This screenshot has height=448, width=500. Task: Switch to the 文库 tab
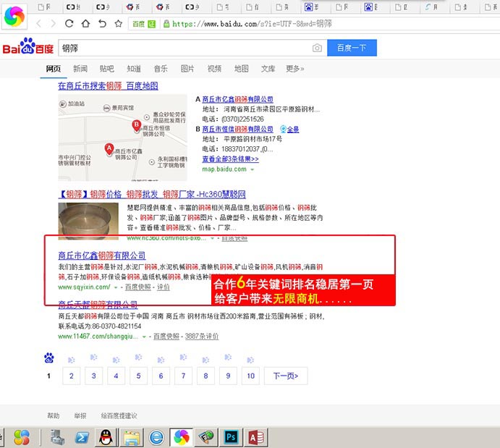click(268, 69)
